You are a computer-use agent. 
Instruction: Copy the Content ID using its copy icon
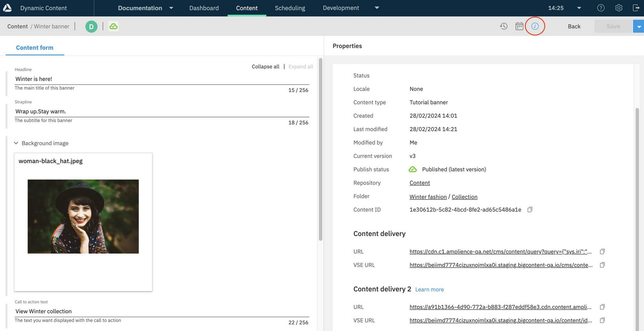pyautogui.click(x=530, y=209)
